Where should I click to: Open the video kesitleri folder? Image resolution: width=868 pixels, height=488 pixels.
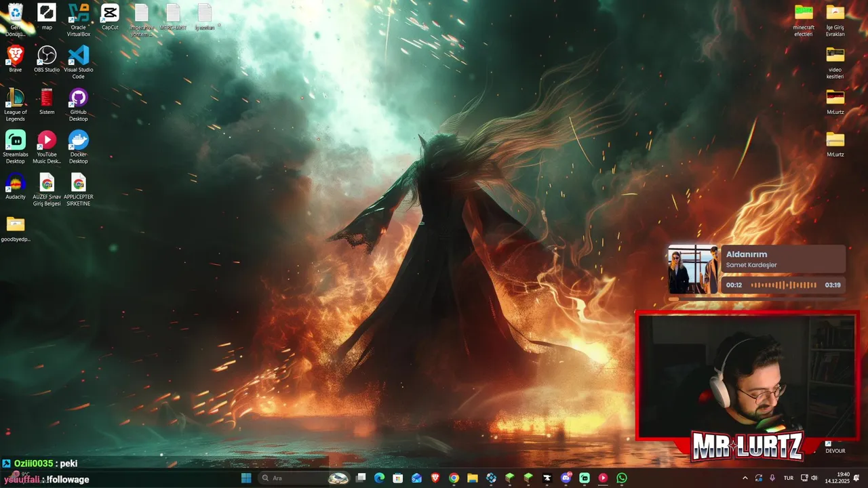pyautogui.click(x=835, y=62)
